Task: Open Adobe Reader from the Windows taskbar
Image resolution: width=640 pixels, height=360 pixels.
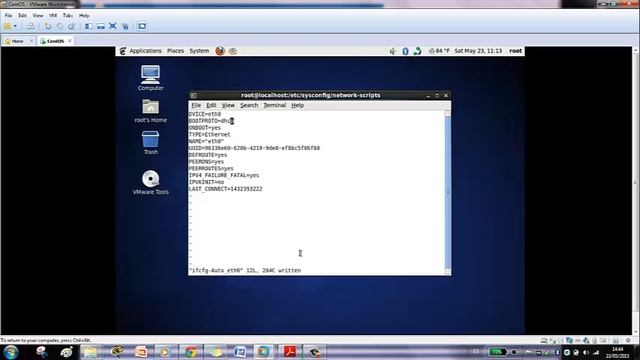Action: coord(289,352)
